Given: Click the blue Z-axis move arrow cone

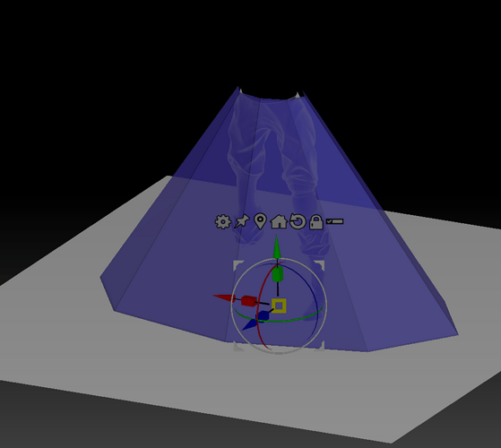Looking at the screenshot, I should pos(249,325).
